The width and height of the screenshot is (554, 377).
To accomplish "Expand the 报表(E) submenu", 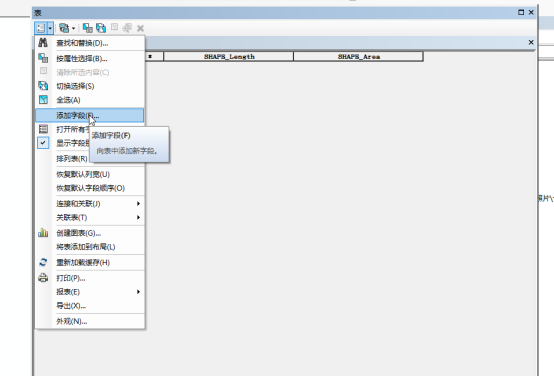I will (90, 292).
